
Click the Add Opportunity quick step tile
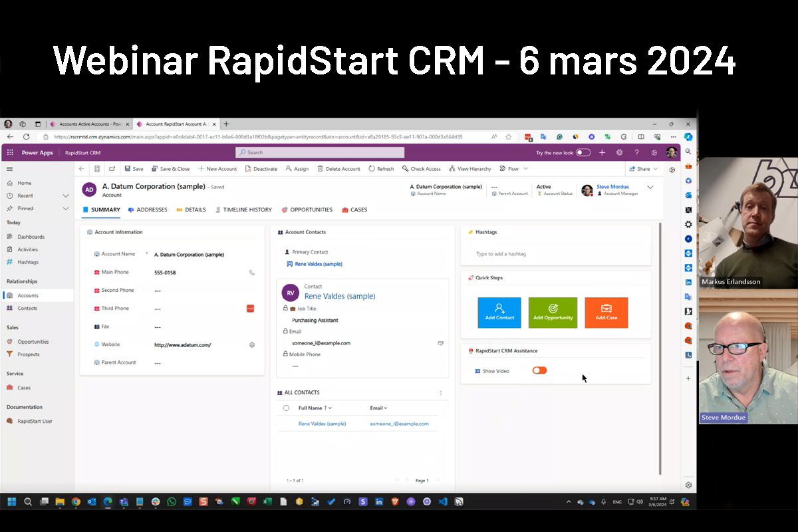click(553, 313)
